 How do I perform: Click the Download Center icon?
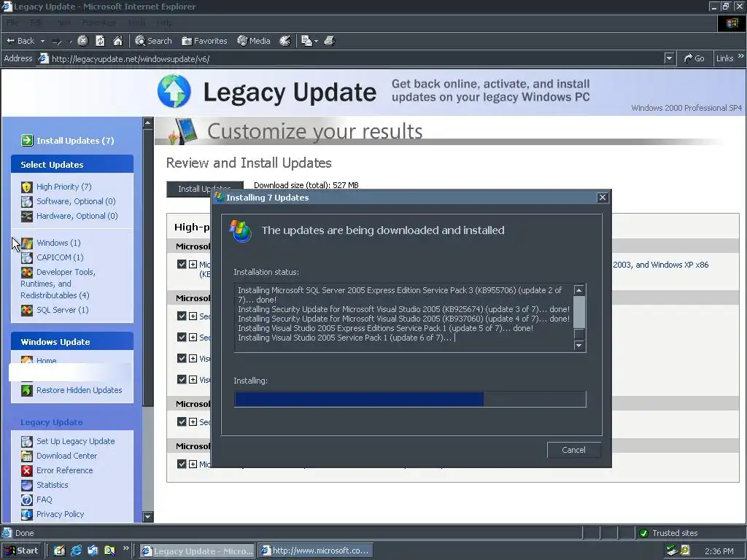(27, 456)
